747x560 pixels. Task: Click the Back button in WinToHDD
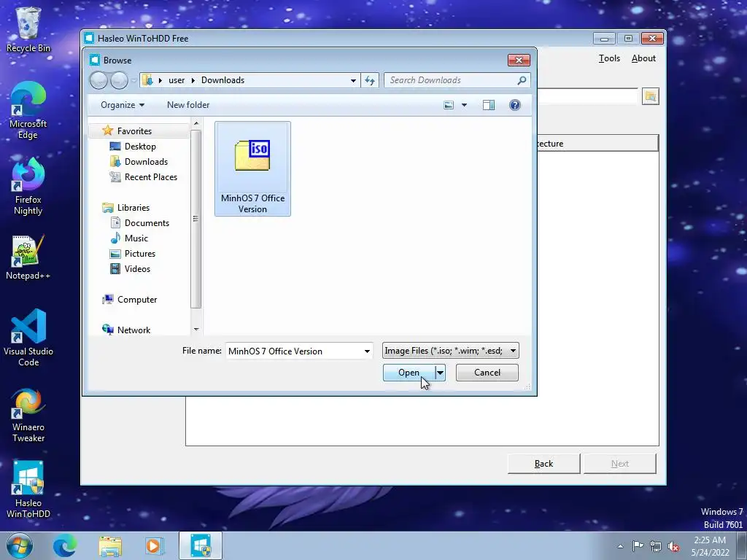pos(543,463)
